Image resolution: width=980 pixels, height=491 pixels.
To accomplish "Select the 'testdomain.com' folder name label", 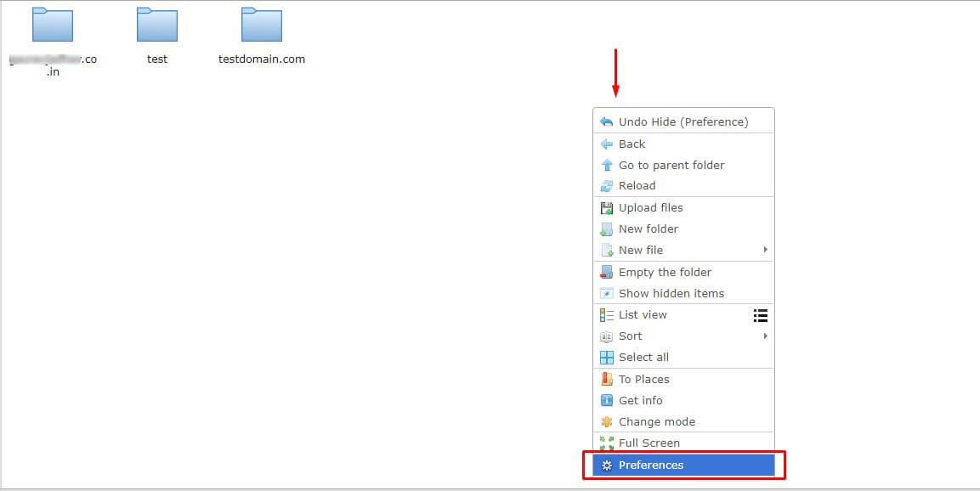I will [x=261, y=59].
